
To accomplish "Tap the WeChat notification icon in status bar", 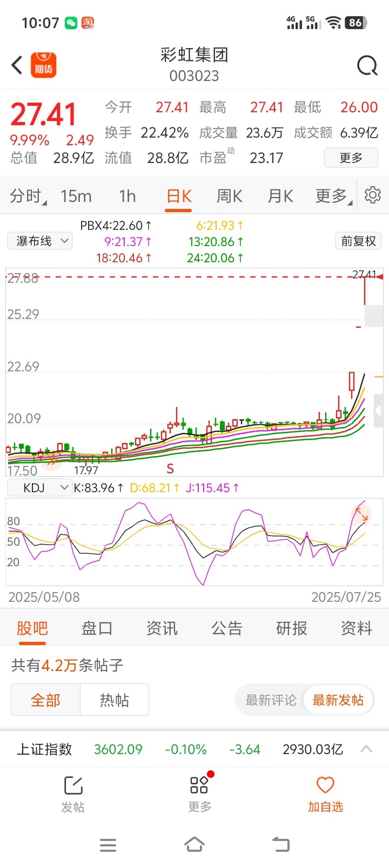I will [71, 23].
